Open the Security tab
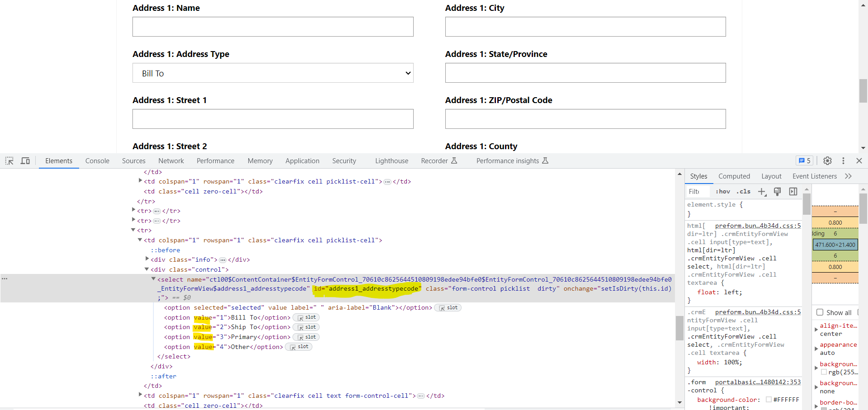Image resolution: width=868 pixels, height=410 pixels. [x=344, y=161]
